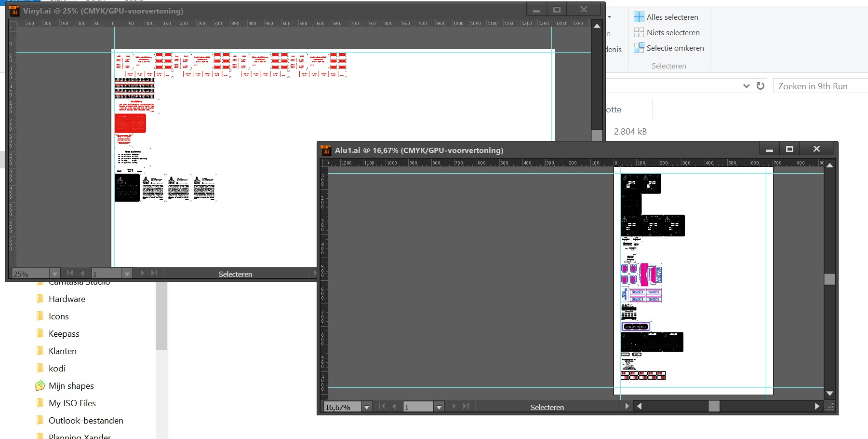Click Niets selecteren in Explorer ribbon

point(673,32)
